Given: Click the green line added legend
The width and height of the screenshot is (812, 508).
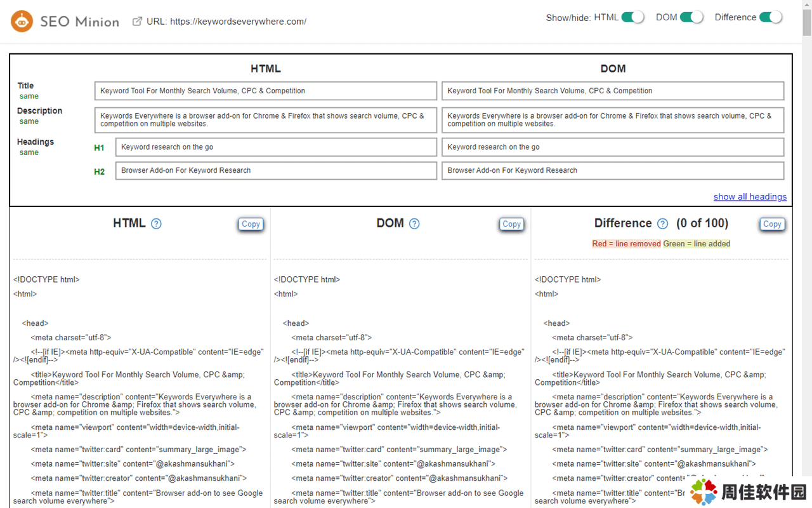Looking at the screenshot, I should click(697, 244).
